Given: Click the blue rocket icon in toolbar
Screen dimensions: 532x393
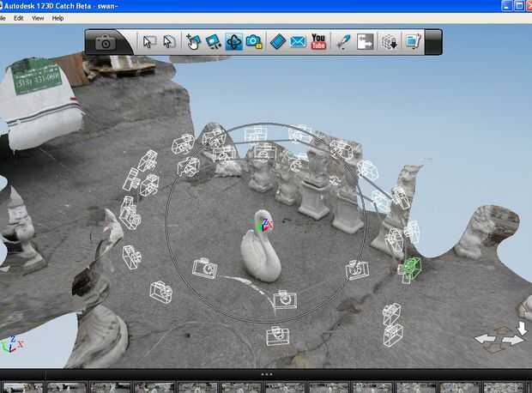Looking at the screenshot, I should 343,42.
